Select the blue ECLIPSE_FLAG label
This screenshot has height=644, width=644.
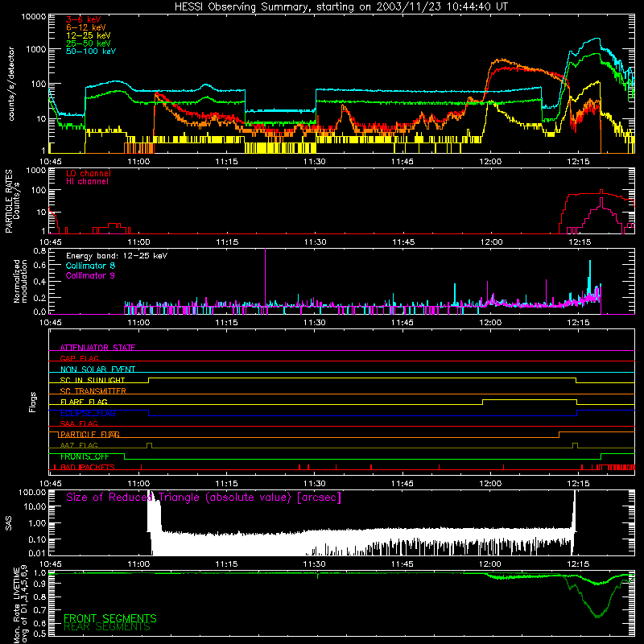pos(88,413)
